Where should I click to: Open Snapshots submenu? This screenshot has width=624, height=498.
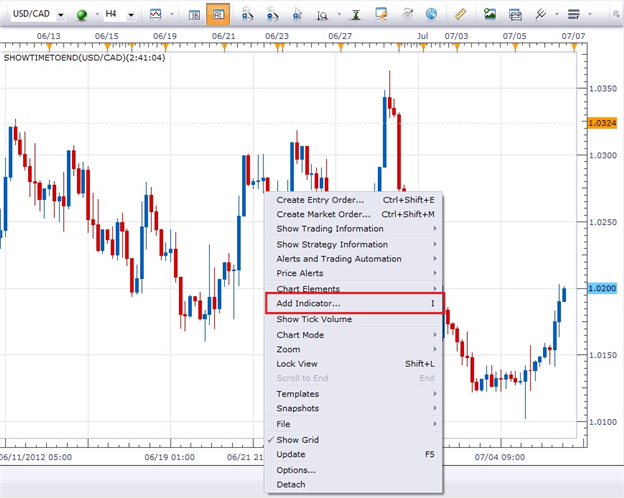354,408
